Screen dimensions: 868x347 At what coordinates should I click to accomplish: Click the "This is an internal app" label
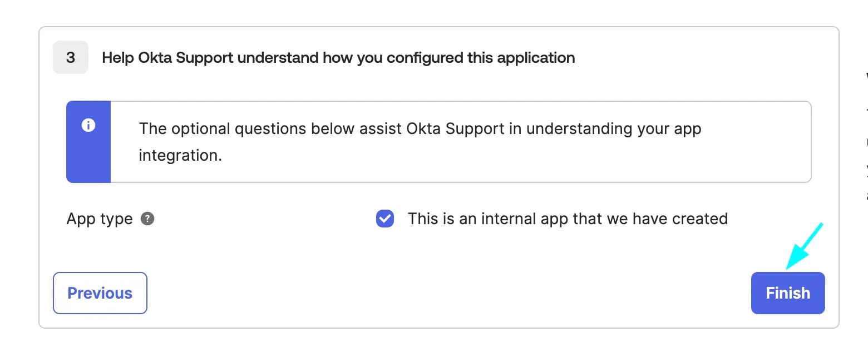pyautogui.click(x=568, y=219)
